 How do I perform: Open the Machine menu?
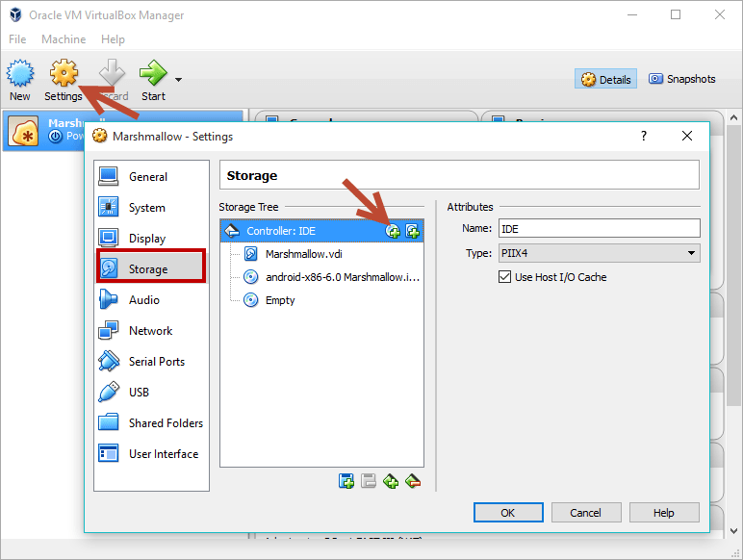[64, 39]
